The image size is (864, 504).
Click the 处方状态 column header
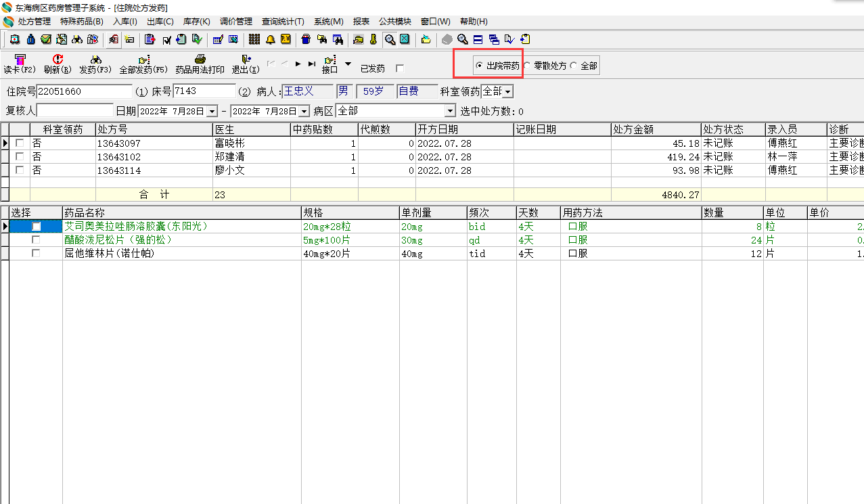tap(733, 129)
